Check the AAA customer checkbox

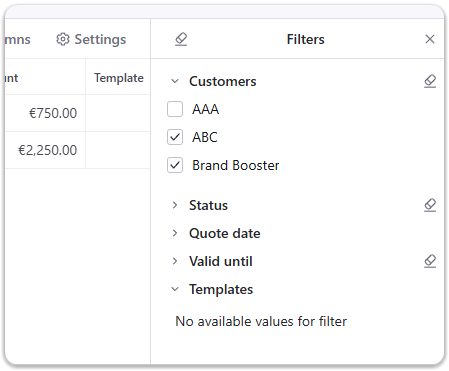(175, 109)
